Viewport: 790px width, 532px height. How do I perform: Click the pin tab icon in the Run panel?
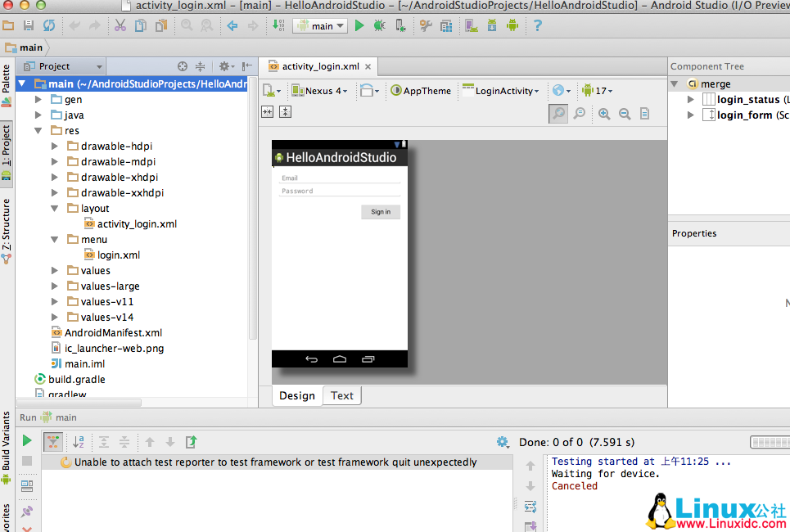pyautogui.click(x=27, y=512)
